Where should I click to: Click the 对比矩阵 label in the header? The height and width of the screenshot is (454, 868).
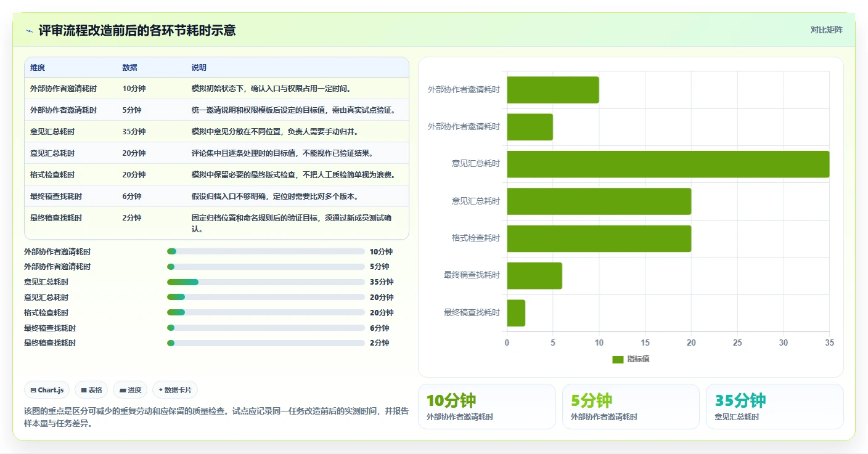pyautogui.click(x=826, y=30)
